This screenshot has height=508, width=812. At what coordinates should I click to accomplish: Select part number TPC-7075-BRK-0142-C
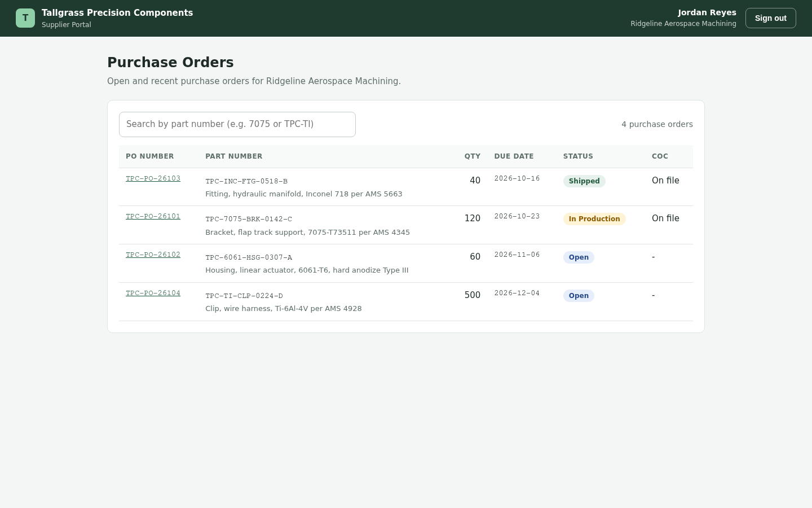249,219
